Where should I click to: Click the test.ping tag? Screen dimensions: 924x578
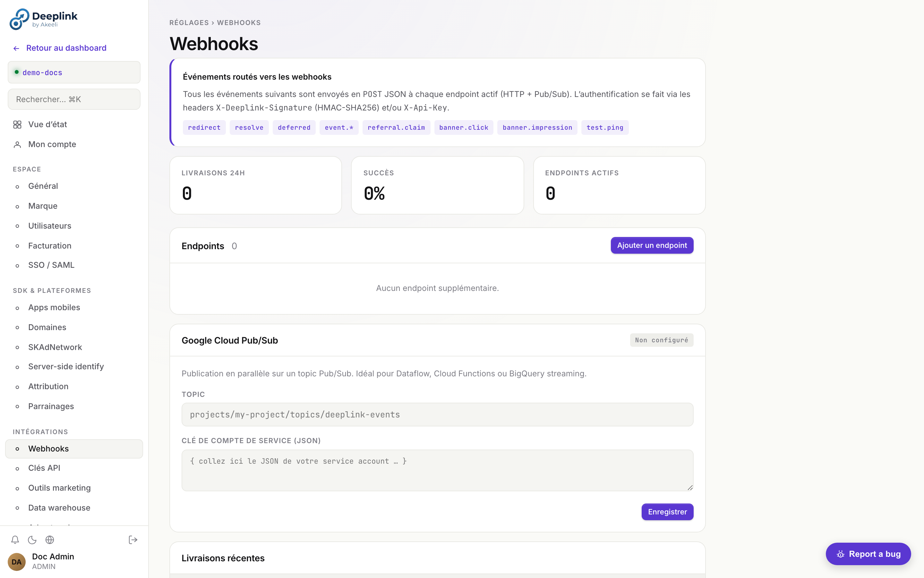(x=605, y=128)
